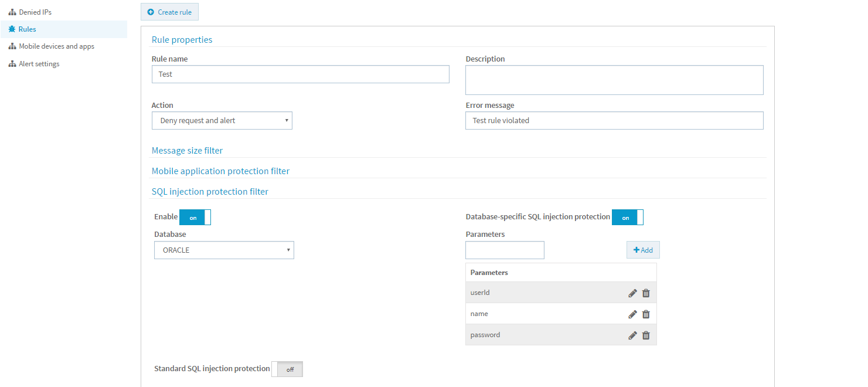Click the delete icon beside userId
This screenshot has height=387, width=868.
646,292
